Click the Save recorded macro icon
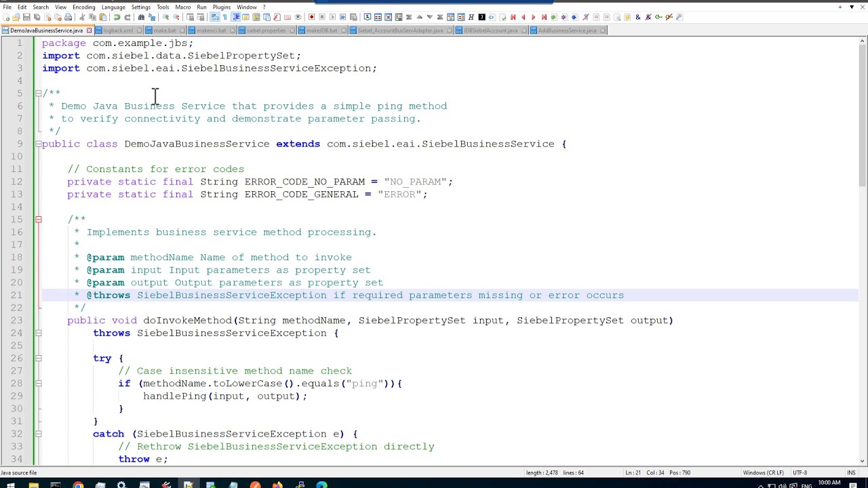This screenshot has height=488, width=868. 353,17
